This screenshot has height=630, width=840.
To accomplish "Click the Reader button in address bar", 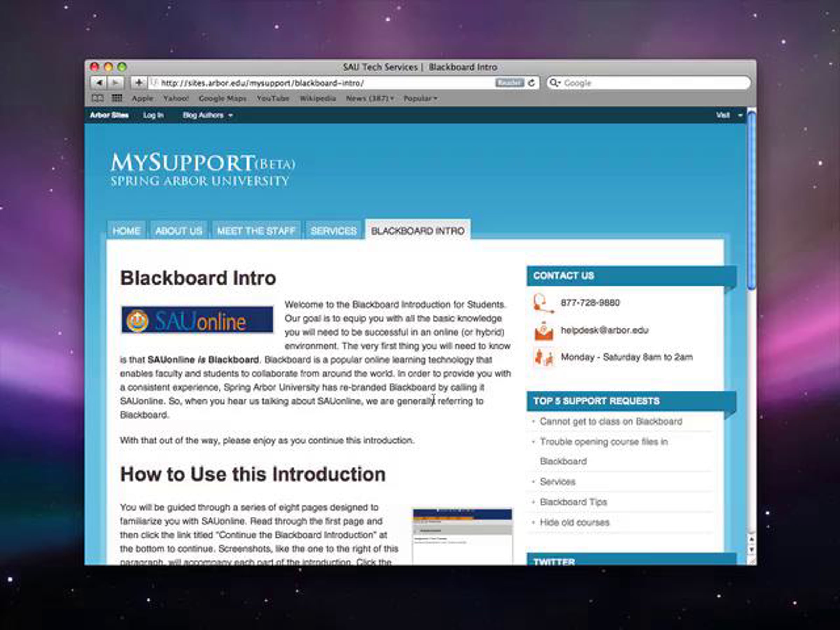I will pyautogui.click(x=509, y=83).
